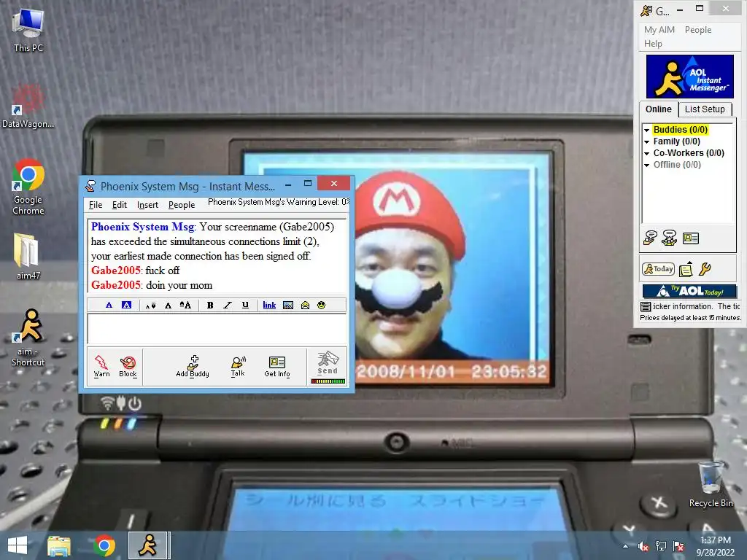Open My AIM menu in Buddy List
The height and width of the screenshot is (560, 747).
pyautogui.click(x=659, y=29)
